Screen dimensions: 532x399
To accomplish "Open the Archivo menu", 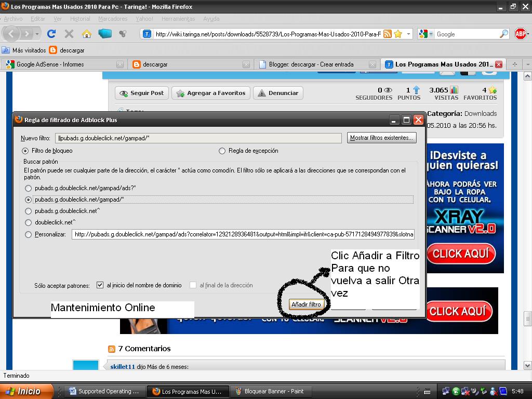I will pyautogui.click(x=13, y=19).
